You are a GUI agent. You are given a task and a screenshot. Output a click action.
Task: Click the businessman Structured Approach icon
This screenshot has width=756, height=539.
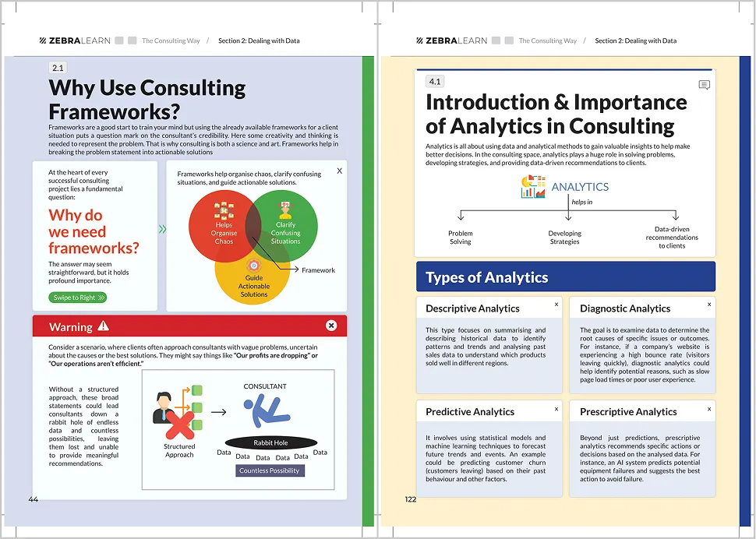[164, 407]
